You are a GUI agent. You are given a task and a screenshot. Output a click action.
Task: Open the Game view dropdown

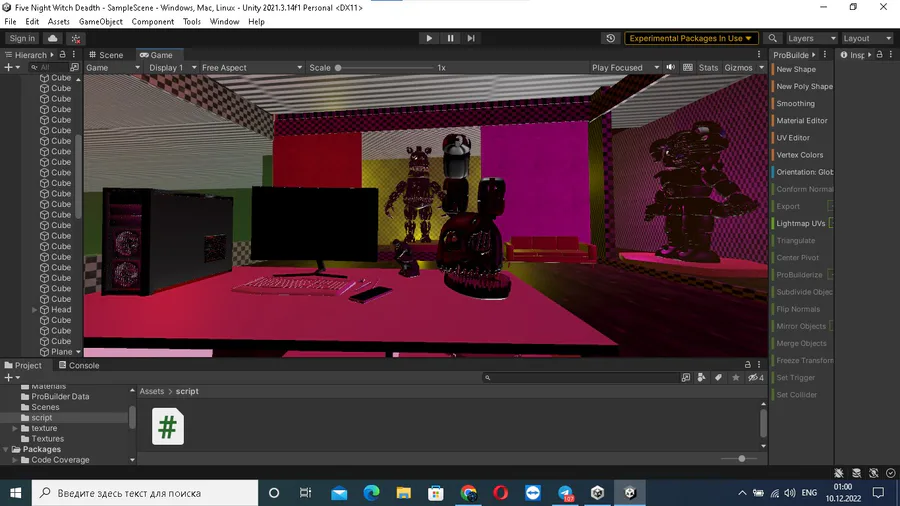113,67
